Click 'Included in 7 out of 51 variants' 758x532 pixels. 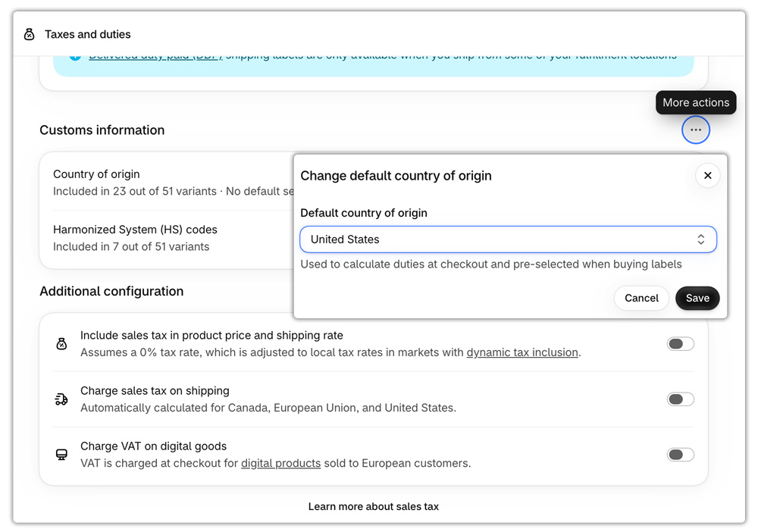tap(131, 247)
